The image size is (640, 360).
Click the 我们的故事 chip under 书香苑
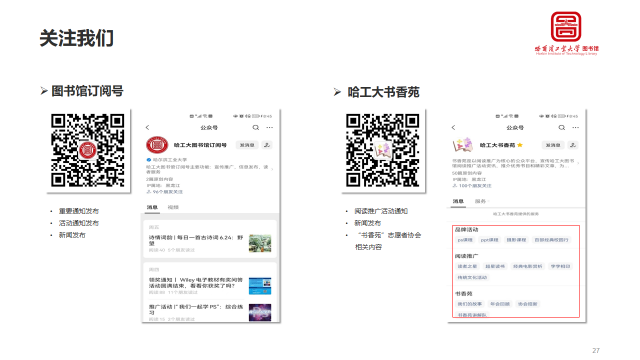470,304
